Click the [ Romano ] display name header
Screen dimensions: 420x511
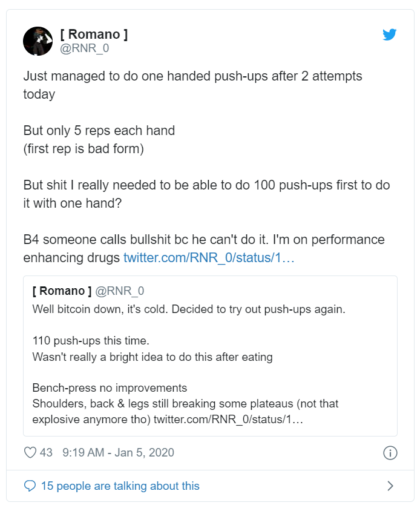[x=94, y=35]
